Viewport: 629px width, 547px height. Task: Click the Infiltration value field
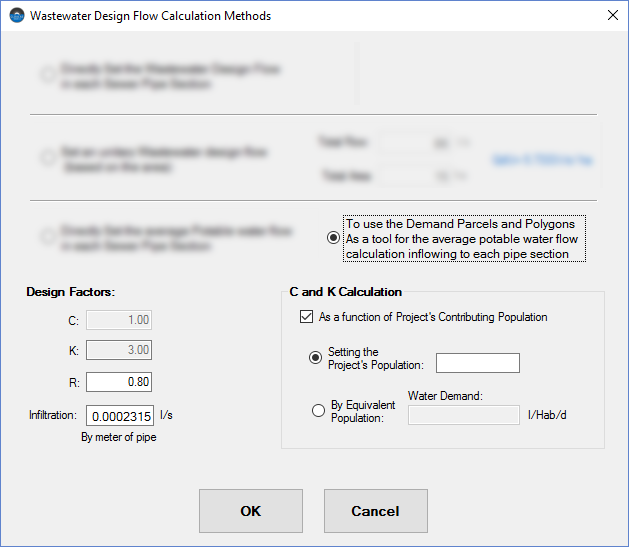[119, 416]
